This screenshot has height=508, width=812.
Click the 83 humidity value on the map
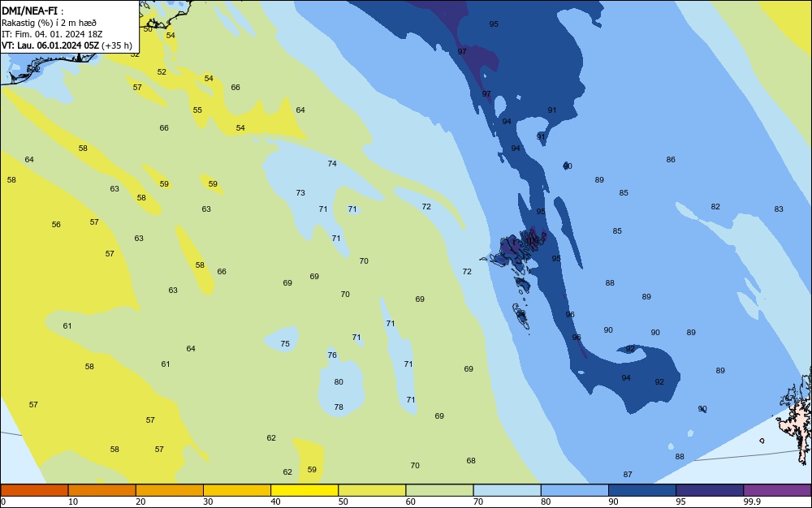pyautogui.click(x=779, y=209)
